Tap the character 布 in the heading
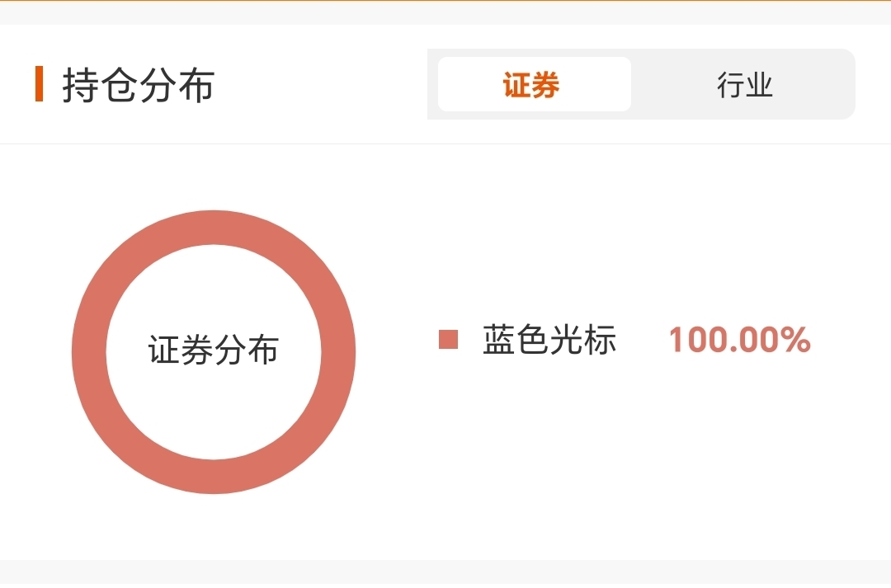The height and width of the screenshot is (588, 891). (196, 85)
